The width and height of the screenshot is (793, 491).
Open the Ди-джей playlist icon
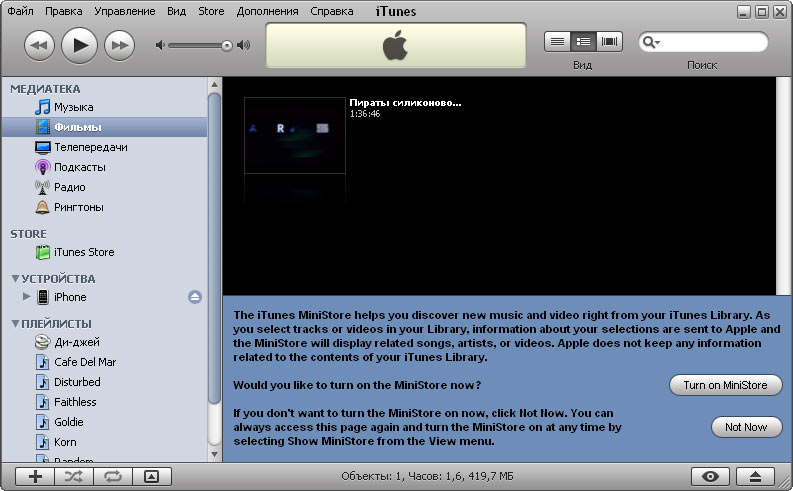[42, 342]
